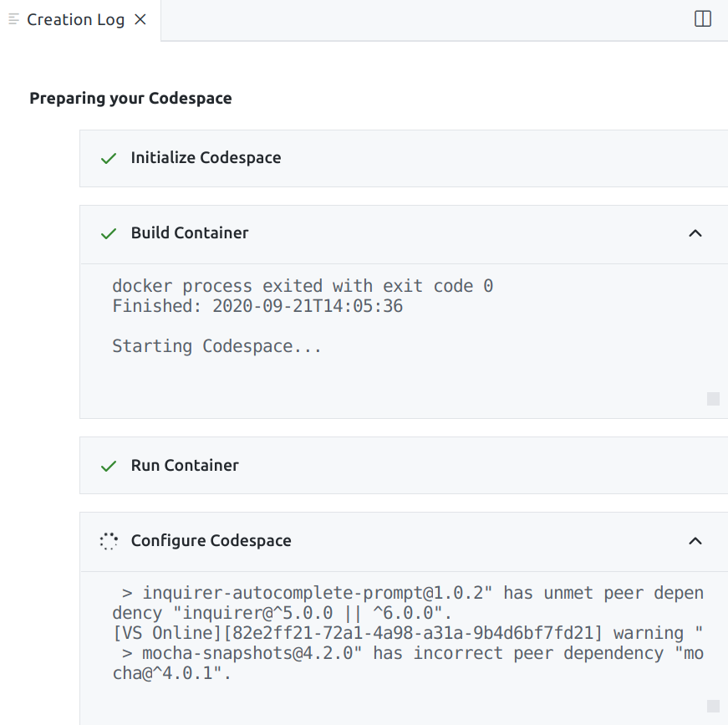Select the Creation Log list icon on the tab

click(12, 19)
